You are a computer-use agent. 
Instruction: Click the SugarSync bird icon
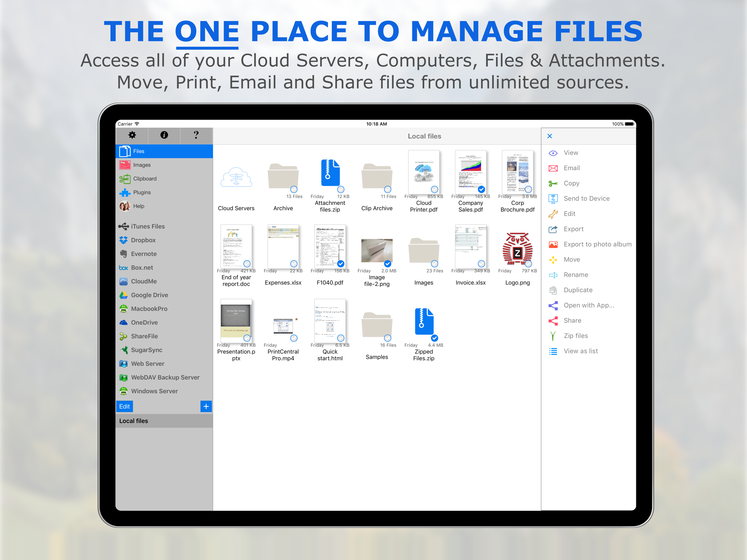point(124,350)
